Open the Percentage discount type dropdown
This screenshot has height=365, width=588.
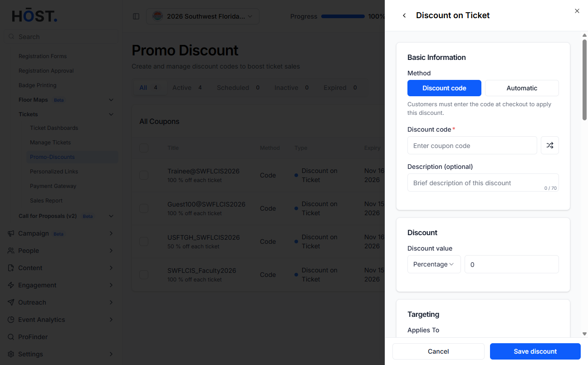click(434, 264)
